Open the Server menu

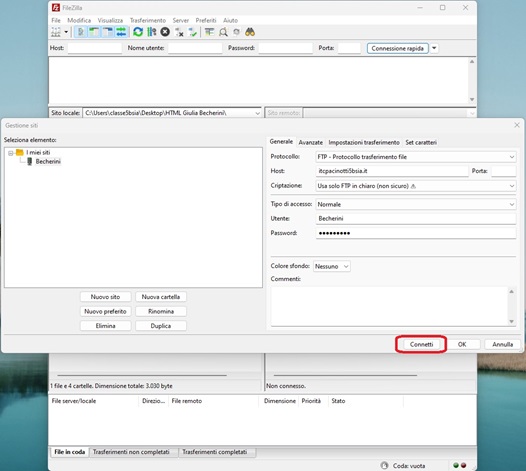pos(181,20)
